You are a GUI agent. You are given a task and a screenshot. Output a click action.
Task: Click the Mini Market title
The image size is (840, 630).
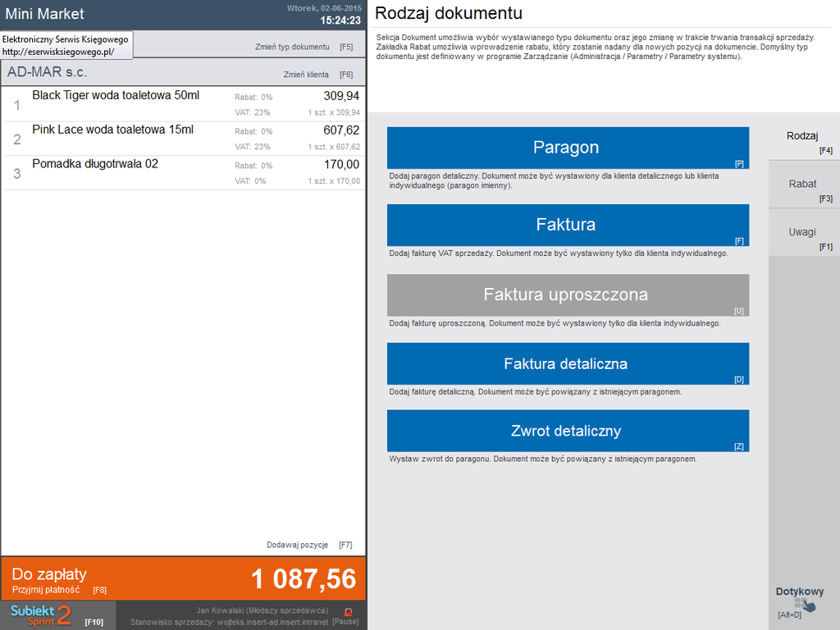pyautogui.click(x=44, y=14)
